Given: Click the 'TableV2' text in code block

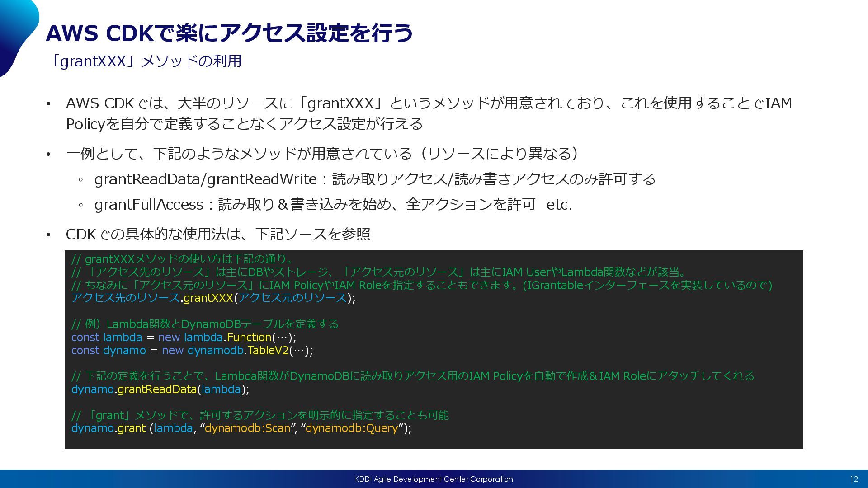Looking at the screenshot, I should click(268, 351).
